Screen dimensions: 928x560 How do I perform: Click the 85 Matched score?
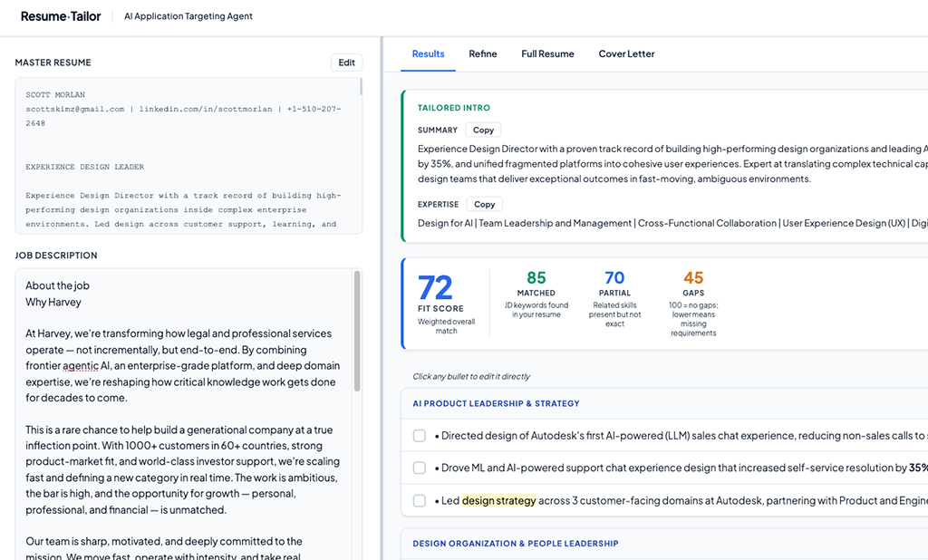(x=536, y=277)
